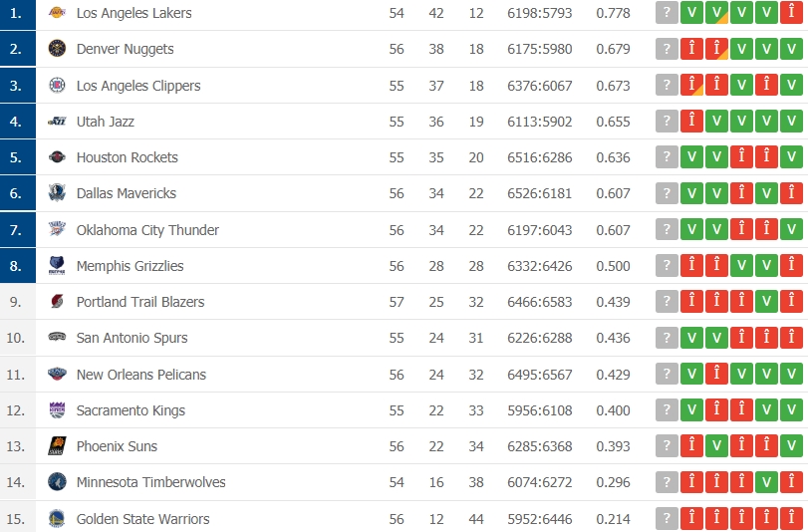Click the Minnesota Timberwolves logo icon
Screen dimensions: 808x532
click(x=56, y=482)
